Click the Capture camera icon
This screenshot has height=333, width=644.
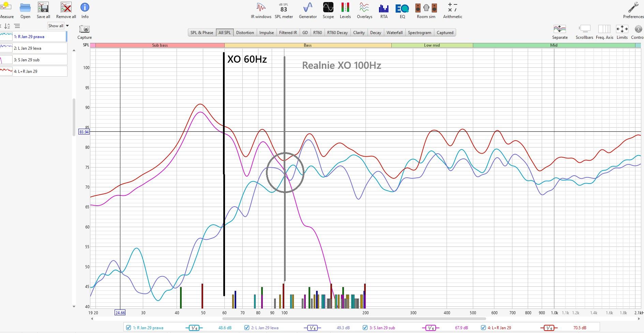click(x=84, y=30)
